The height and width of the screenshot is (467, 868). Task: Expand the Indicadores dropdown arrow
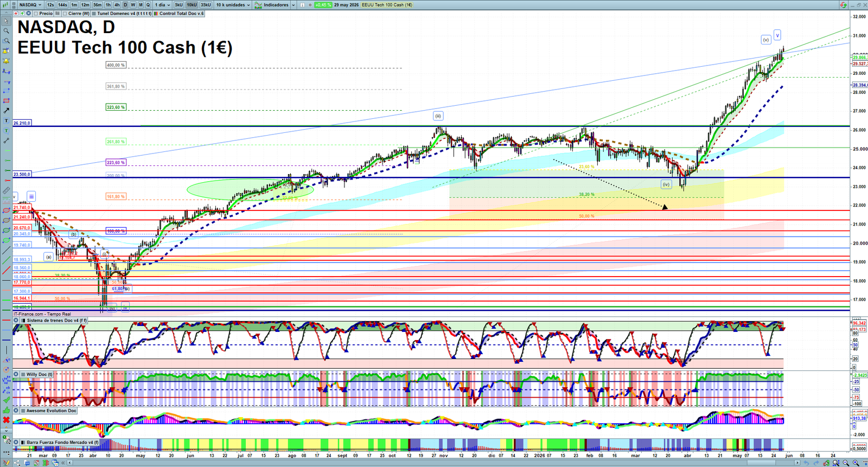click(293, 5)
